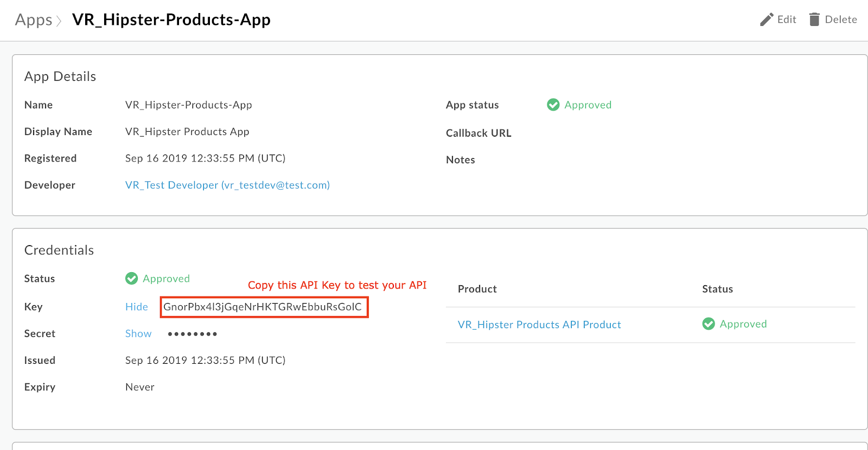Screen dimensions: 868x450
Task: Click the Expiry value Never
Action: point(140,387)
